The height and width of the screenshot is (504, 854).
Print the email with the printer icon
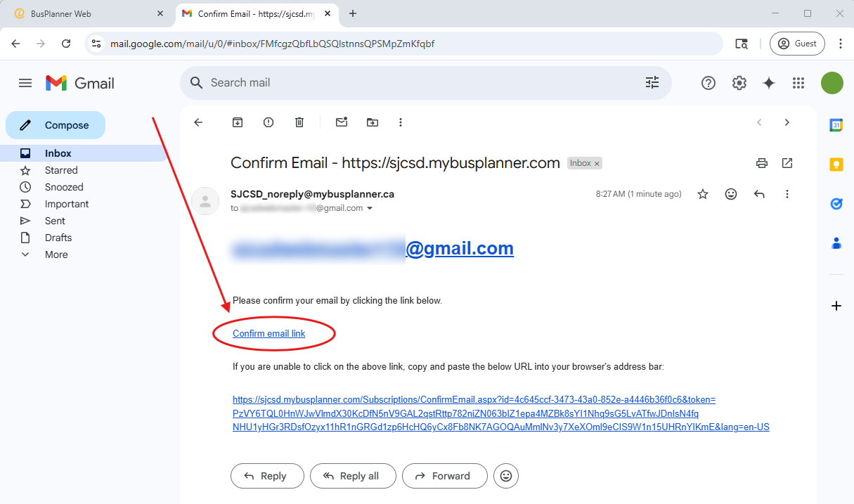coord(762,163)
